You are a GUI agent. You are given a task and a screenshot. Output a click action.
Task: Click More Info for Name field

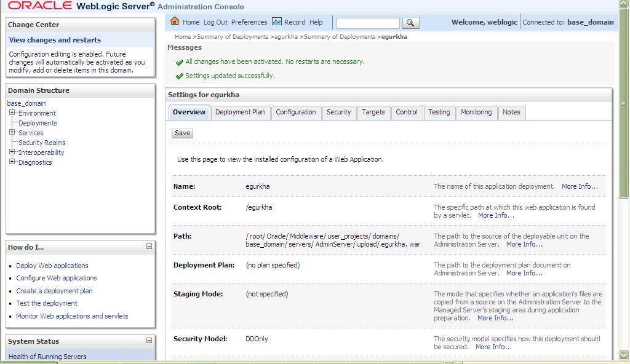click(580, 186)
